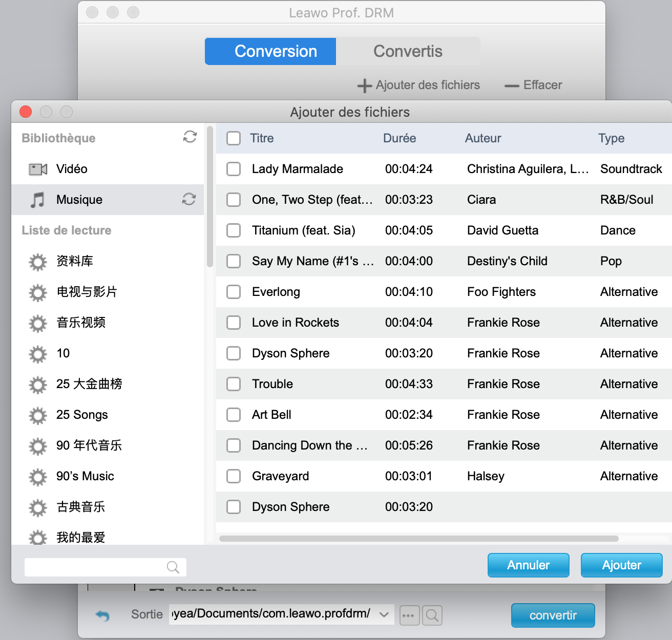This screenshot has width=672, height=640.
Task: Click the horizontal scrollbar under song list
Action: tap(418, 539)
